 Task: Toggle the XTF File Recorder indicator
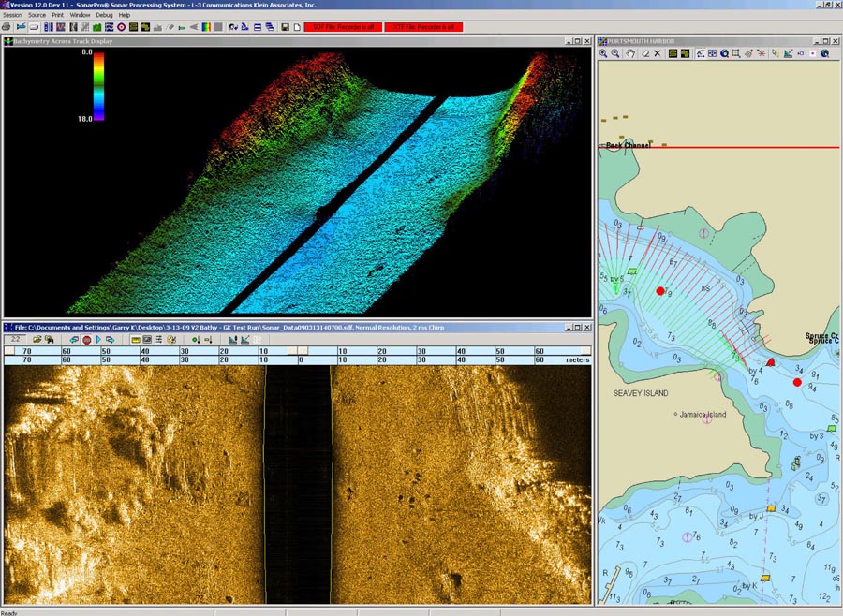pyautogui.click(x=423, y=27)
